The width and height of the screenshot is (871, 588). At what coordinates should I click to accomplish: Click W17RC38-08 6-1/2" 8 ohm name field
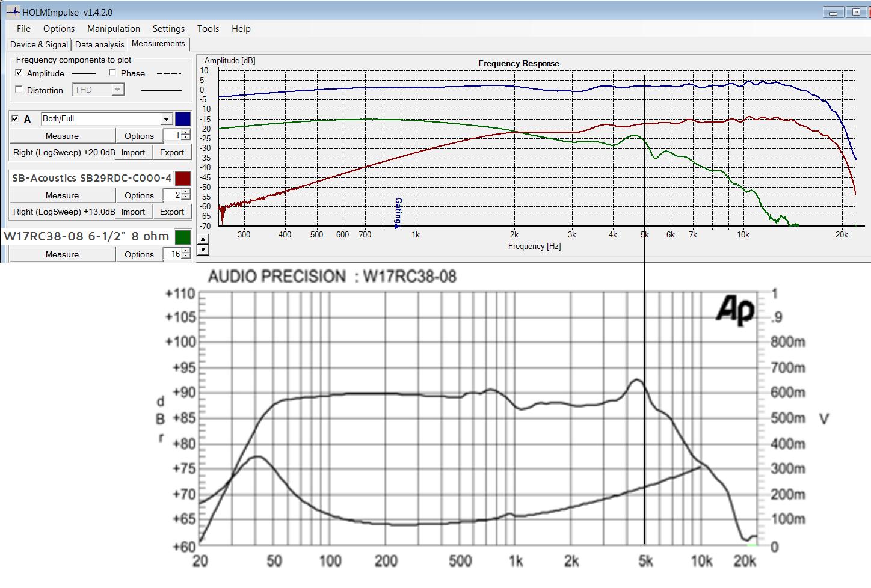point(88,237)
